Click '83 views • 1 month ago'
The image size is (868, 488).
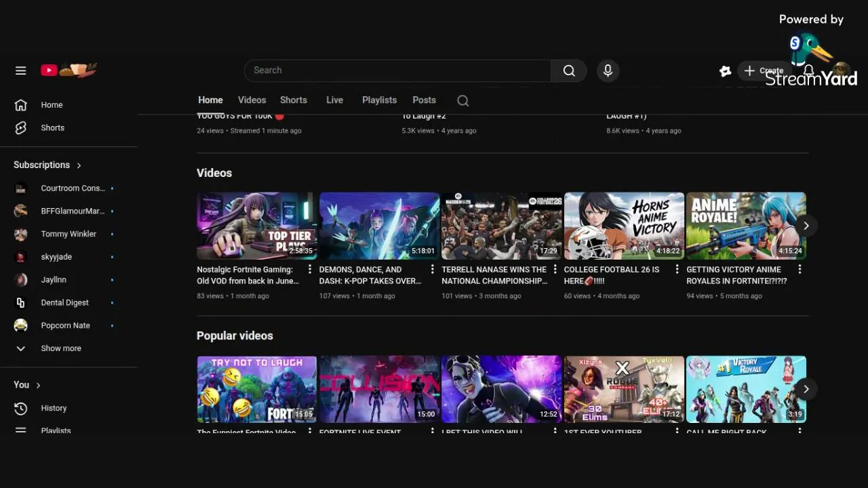click(x=233, y=296)
